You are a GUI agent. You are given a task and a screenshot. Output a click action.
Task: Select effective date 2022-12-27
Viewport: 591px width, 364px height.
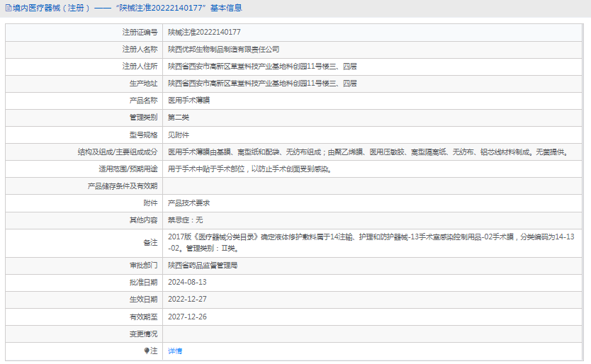[187, 299]
